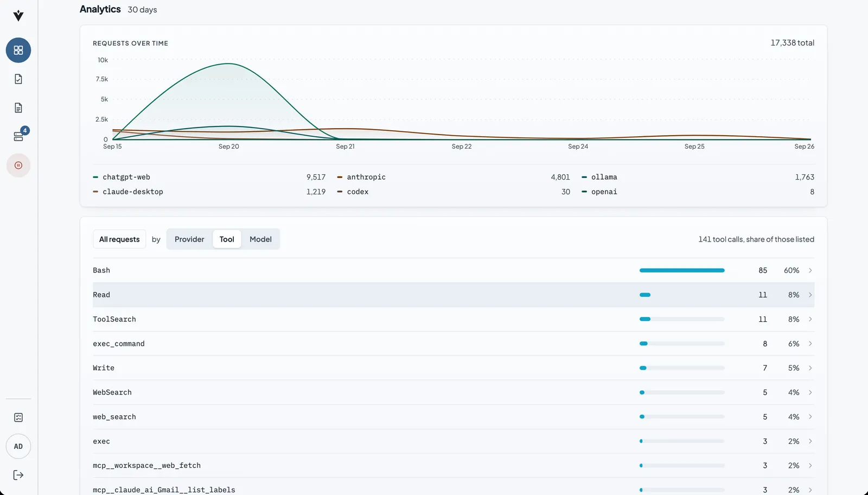This screenshot has height=495, width=868.
Task: Click the '17,338 total' request count
Action: click(x=792, y=43)
